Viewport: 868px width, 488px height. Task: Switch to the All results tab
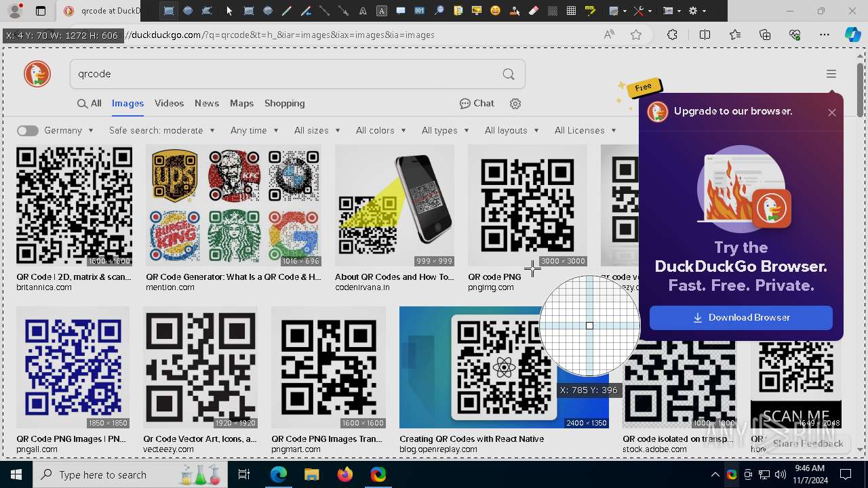[x=90, y=104]
